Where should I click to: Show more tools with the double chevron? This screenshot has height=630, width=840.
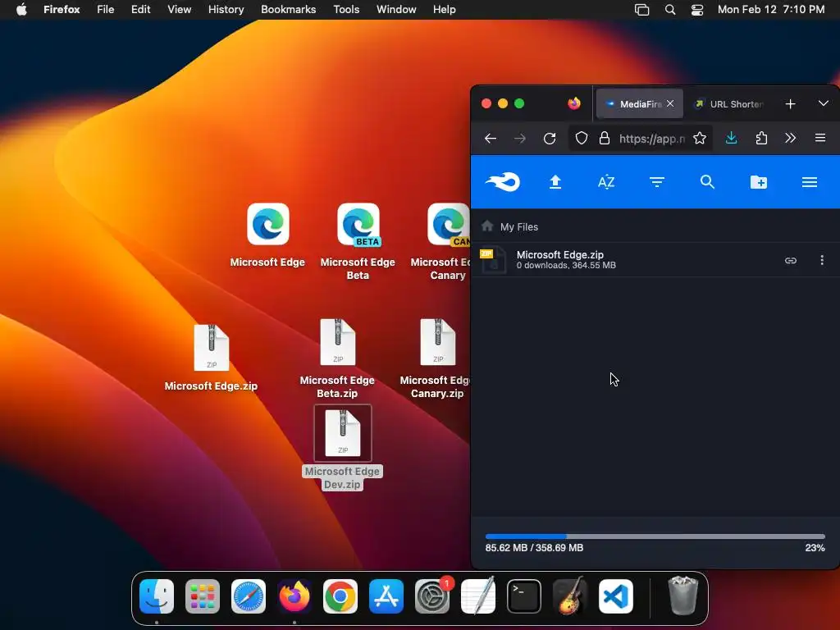coord(790,138)
